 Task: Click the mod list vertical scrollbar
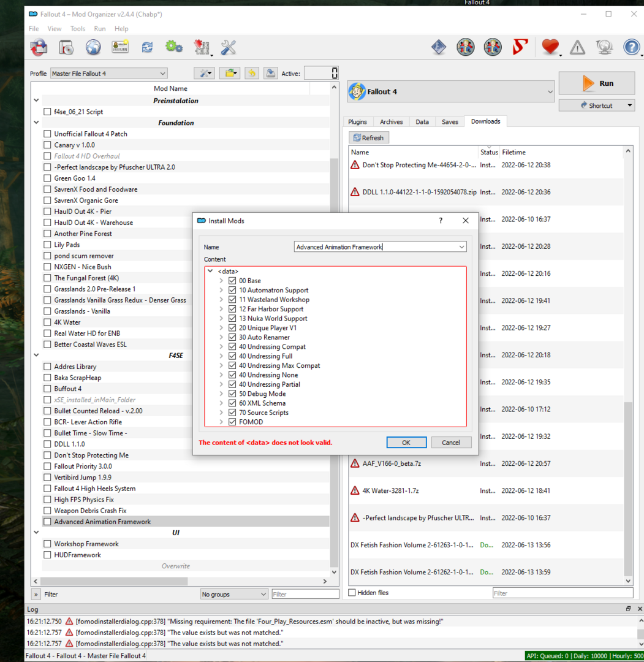tap(334, 363)
